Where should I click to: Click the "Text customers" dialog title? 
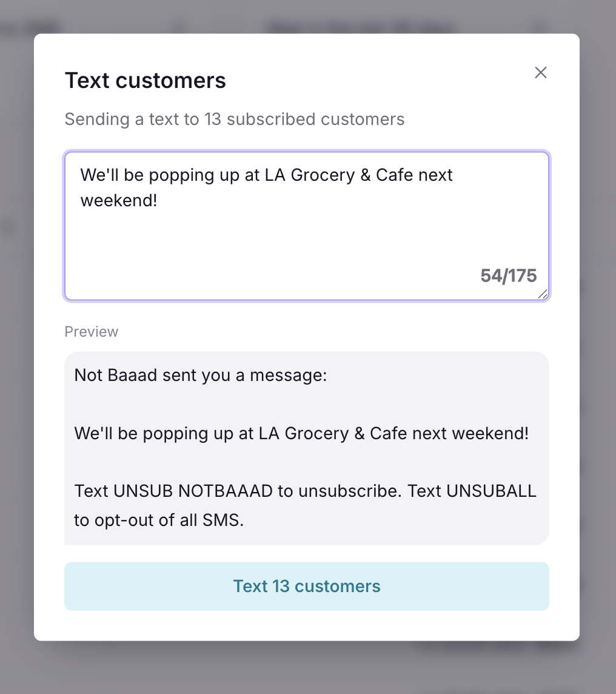(146, 81)
